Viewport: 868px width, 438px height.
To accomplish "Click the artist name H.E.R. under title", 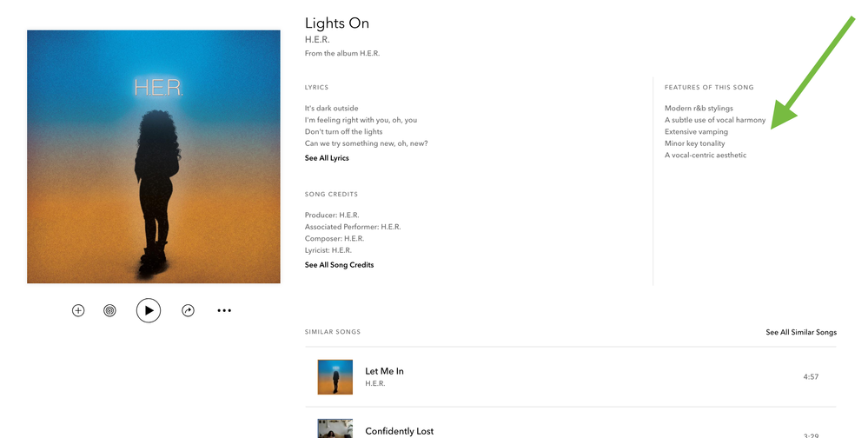I will [x=319, y=40].
